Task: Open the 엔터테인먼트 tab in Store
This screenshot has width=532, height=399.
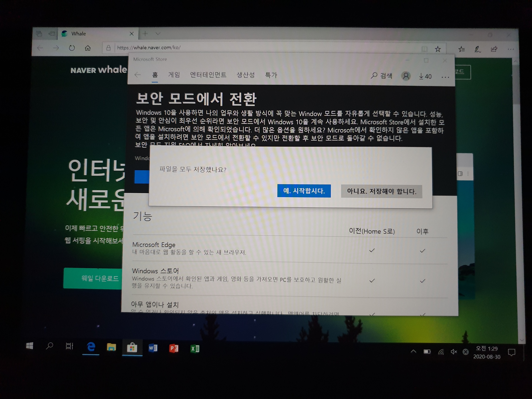Action: click(x=208, y=75)
